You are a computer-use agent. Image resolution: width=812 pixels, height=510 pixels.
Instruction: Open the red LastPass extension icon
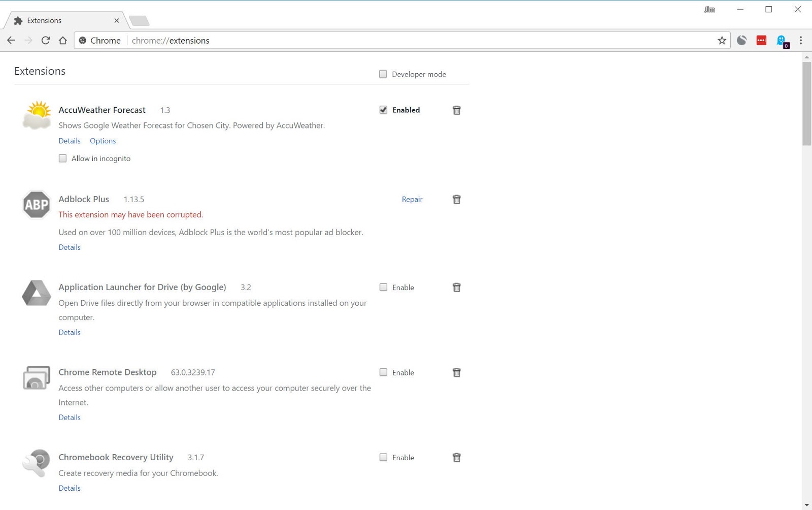click(x=761, y=41)
